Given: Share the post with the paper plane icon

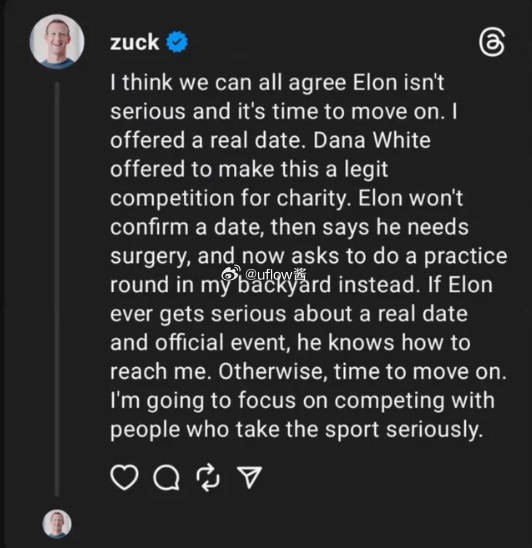Looking at the screenshot, I should 250,477.
